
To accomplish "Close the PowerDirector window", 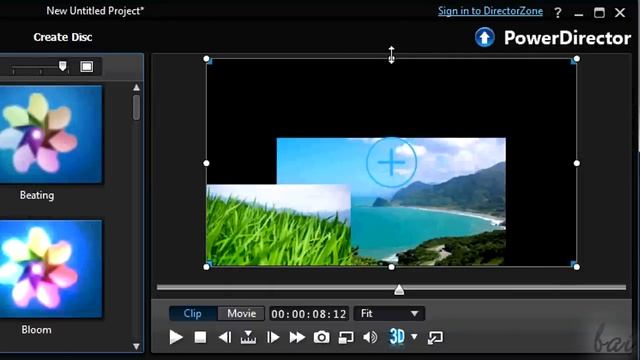I will coord(620,13).
